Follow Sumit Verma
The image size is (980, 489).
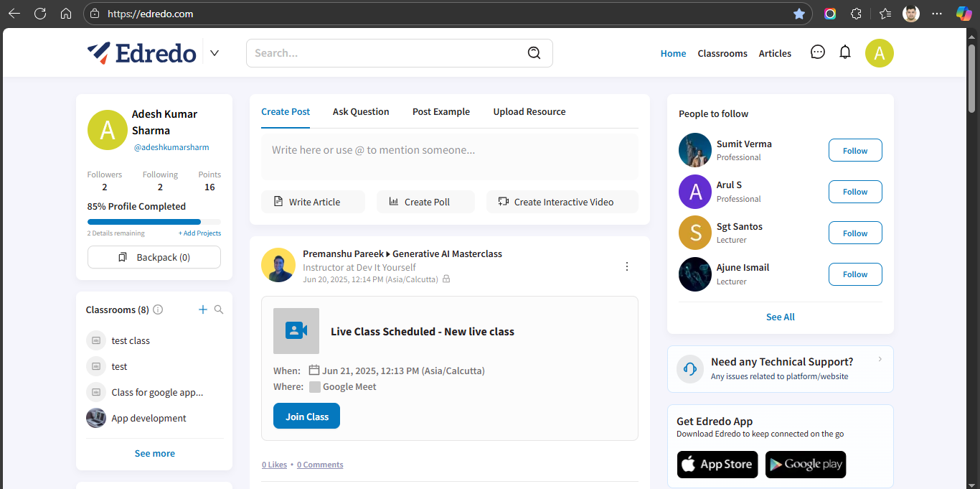855,151
